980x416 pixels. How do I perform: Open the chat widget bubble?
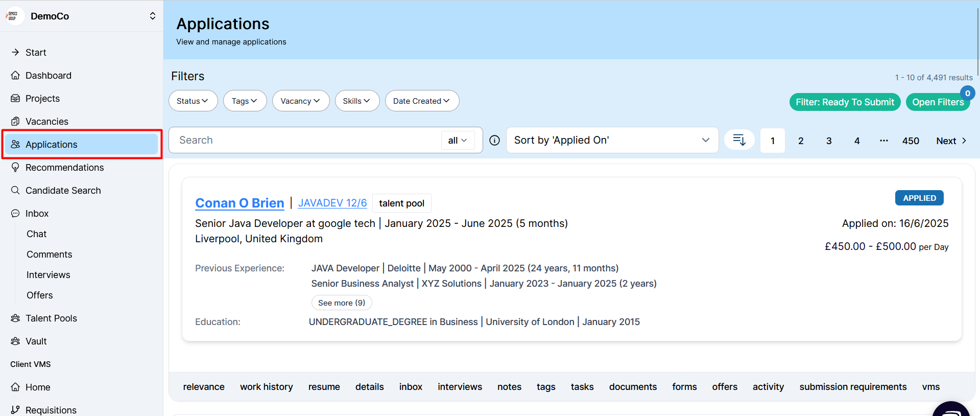(x=951, y=410)
